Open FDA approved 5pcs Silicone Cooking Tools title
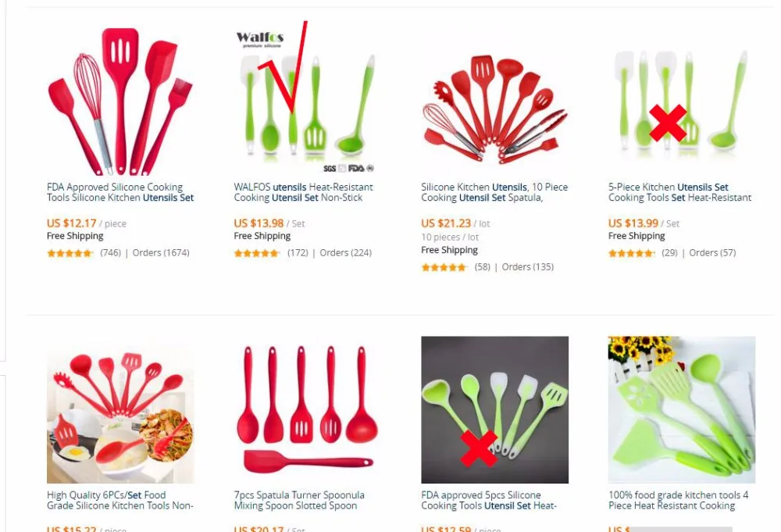Viewport: 781px width, 532px height. (x=489, y=500)
